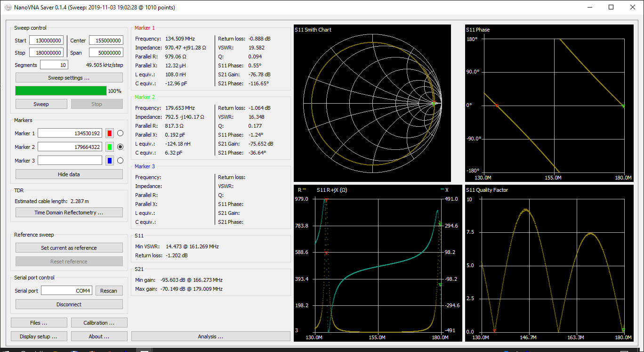The width and height of the screenshot is (644, 352).
Task: Select the Marker 3 radio button
Action: click(x=121, y=160)
